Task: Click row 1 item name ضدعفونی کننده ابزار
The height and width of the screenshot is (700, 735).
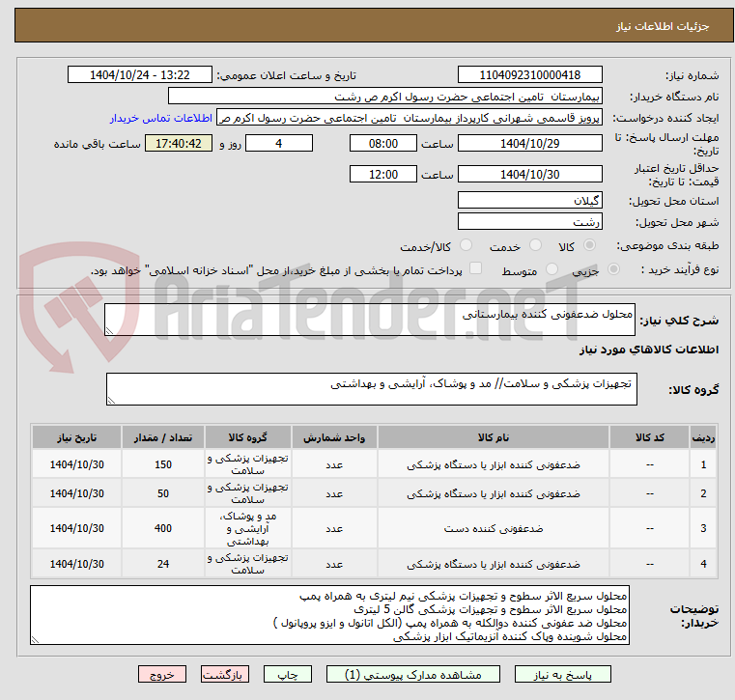Action: 494,464
